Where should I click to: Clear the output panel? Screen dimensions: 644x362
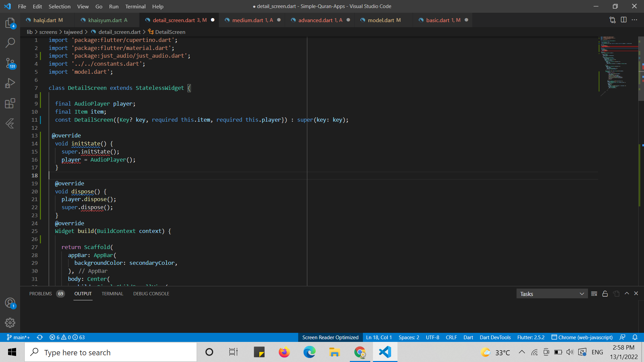click(594, 294)
